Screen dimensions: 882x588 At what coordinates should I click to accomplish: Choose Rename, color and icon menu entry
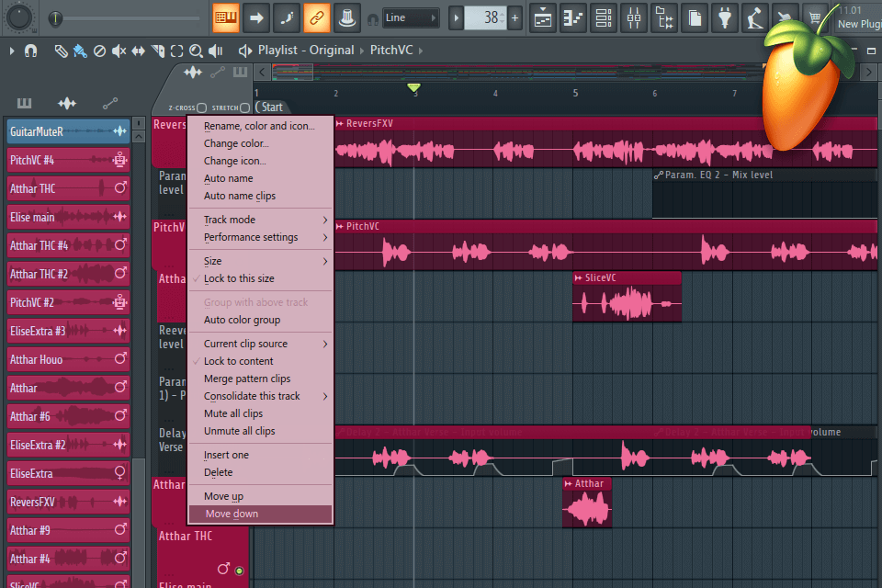(259, 126)
